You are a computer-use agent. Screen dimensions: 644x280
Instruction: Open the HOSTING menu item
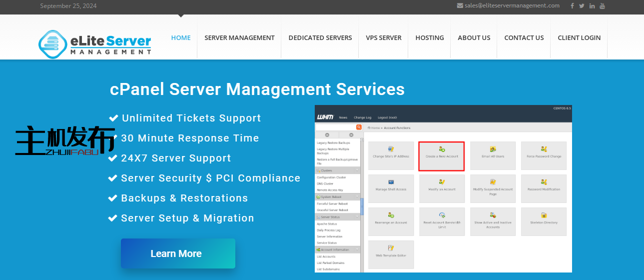click(430, 37)
